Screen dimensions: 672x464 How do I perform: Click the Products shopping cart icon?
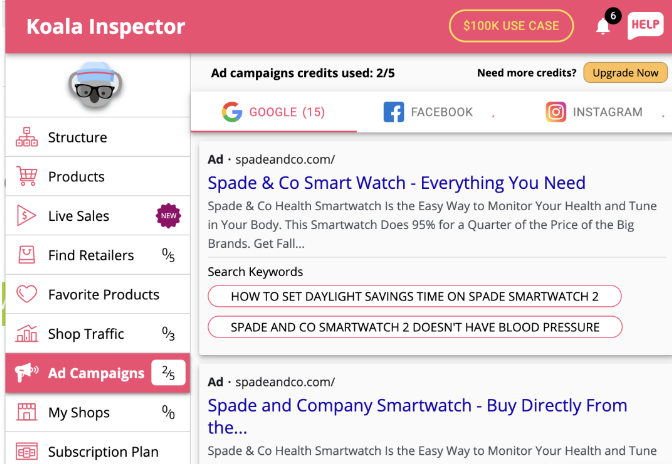point(27,177)
